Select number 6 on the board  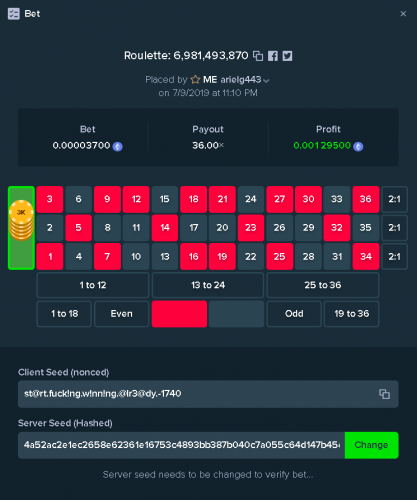[79, 199]
